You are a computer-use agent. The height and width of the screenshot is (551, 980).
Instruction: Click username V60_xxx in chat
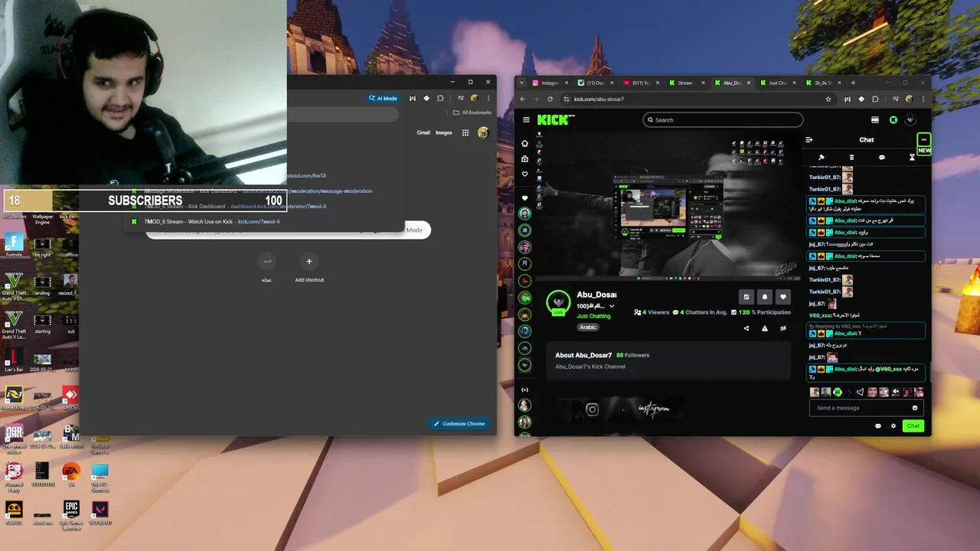tap(820, 315)
